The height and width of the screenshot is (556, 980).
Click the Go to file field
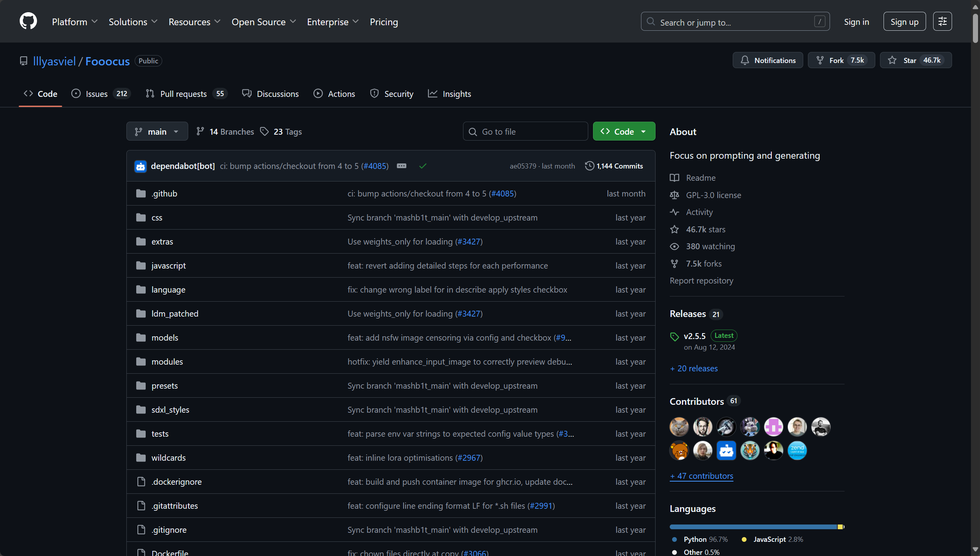click(x=525, y=132)
